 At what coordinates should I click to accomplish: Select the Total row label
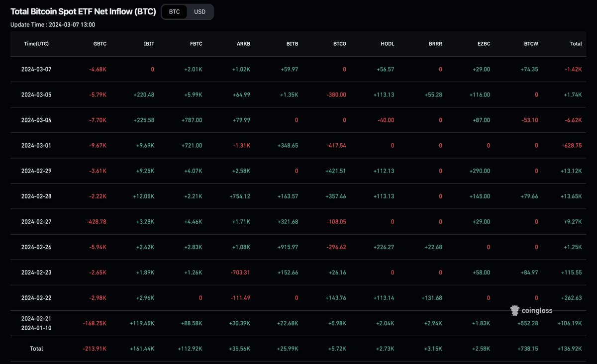pos(36,349)
